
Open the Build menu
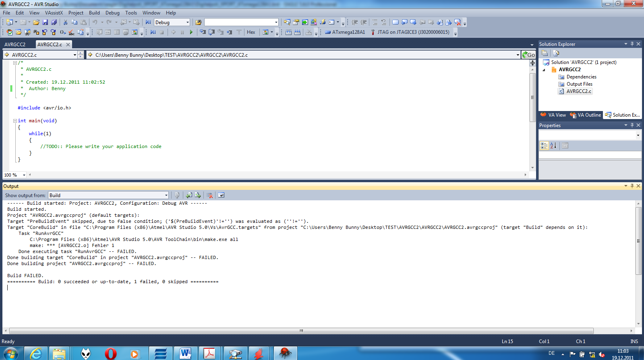coord(94,13)
